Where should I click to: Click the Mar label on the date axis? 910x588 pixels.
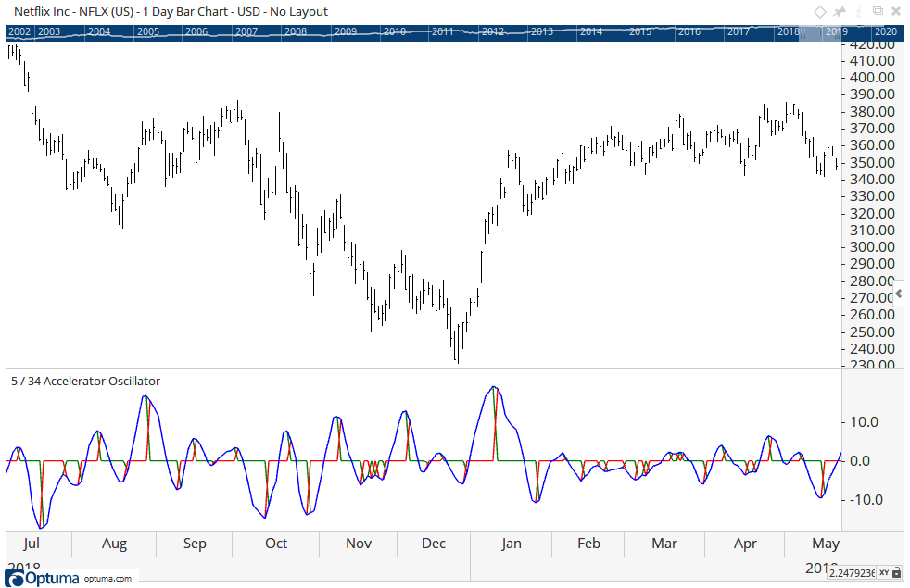tap(664, 544)
